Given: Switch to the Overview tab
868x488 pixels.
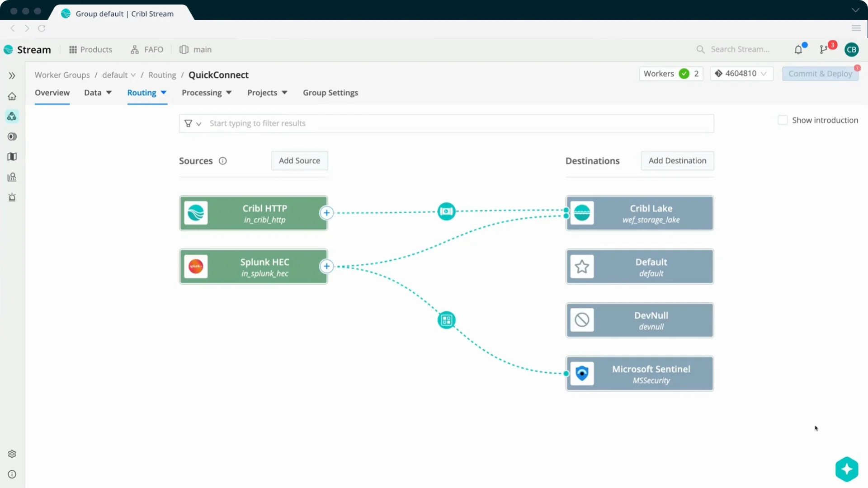Looking at the screenshot, I should pos(52,93).
